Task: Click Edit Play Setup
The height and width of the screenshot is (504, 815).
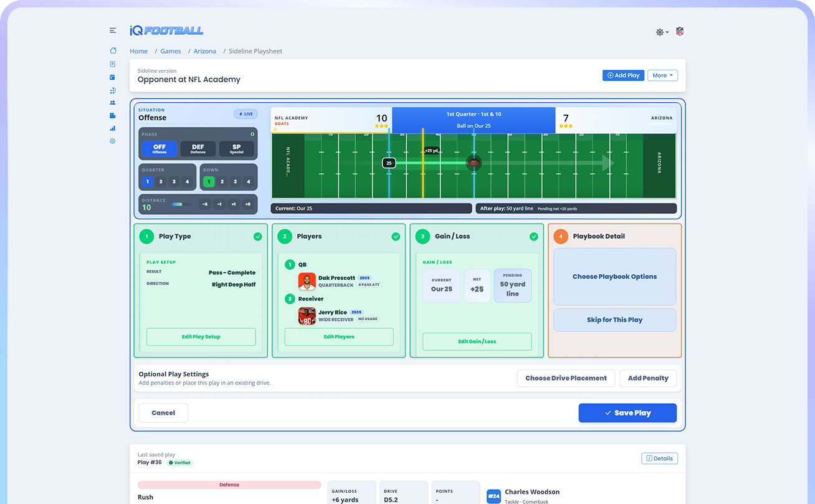Action: pos(201,337)
